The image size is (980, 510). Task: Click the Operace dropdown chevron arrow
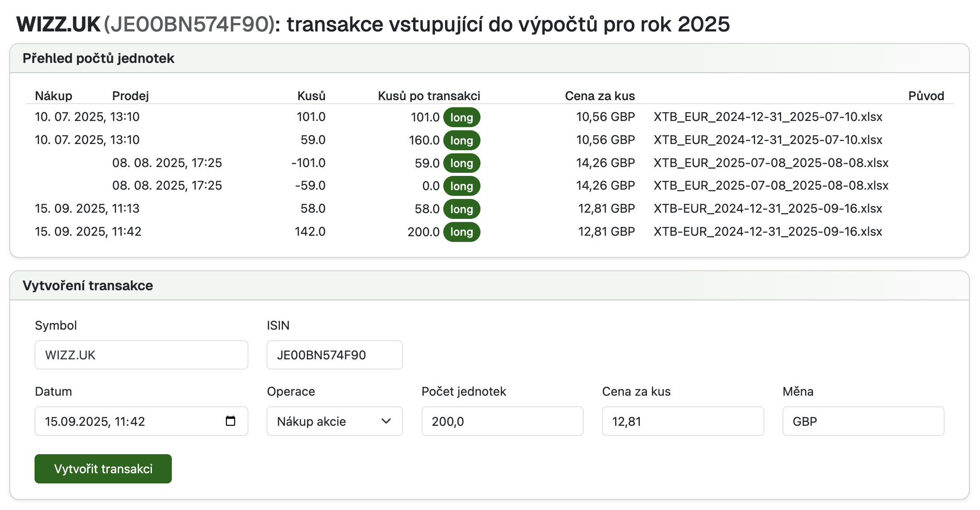coord(386,421)
